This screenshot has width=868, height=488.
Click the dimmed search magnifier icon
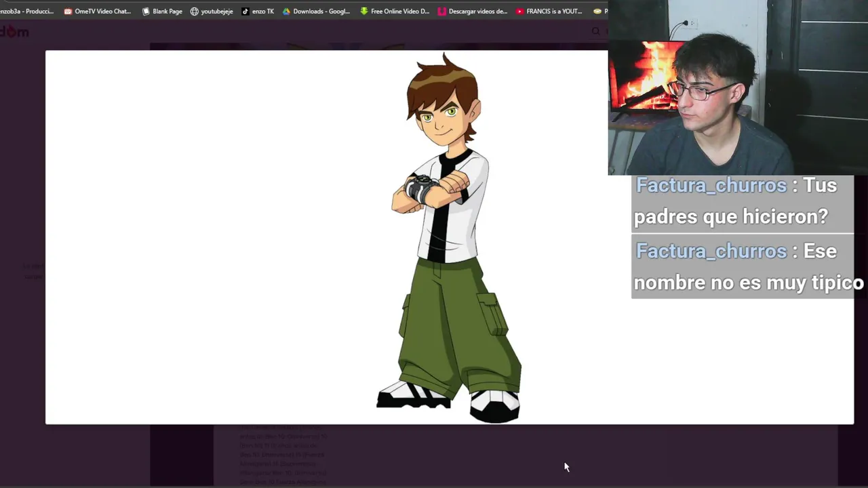(596, 31)
